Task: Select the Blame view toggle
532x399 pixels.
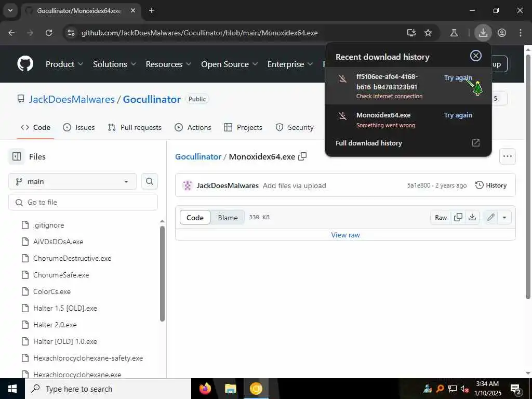Action: click(x=228, y=218)
